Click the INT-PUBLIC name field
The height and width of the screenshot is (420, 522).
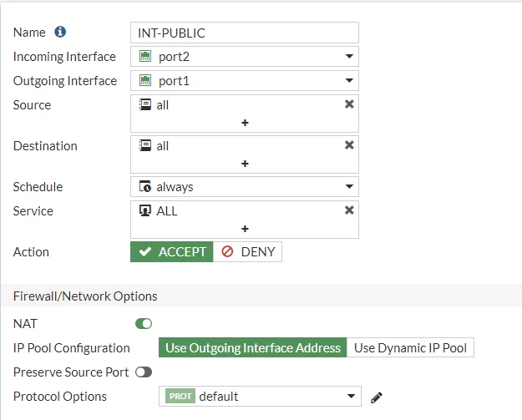245,33
